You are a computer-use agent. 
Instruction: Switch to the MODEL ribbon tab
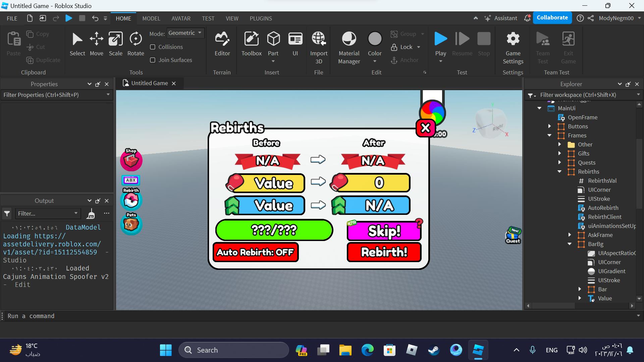click(151, 18)
